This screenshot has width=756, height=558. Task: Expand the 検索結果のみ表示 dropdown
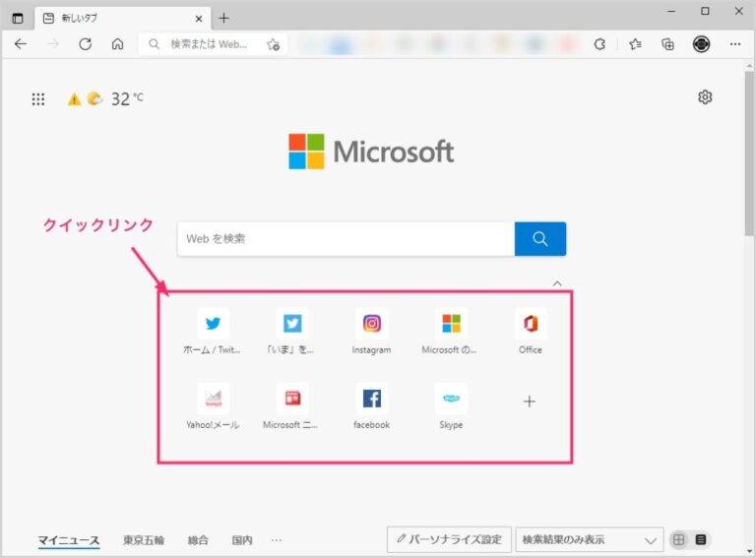(589, 540)
